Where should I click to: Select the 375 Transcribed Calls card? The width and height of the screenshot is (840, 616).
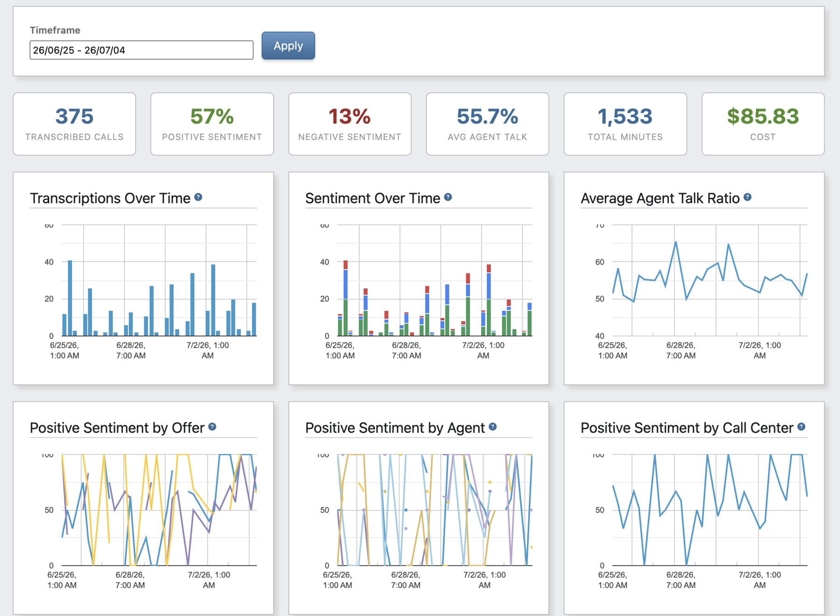[x=75, y=124]
